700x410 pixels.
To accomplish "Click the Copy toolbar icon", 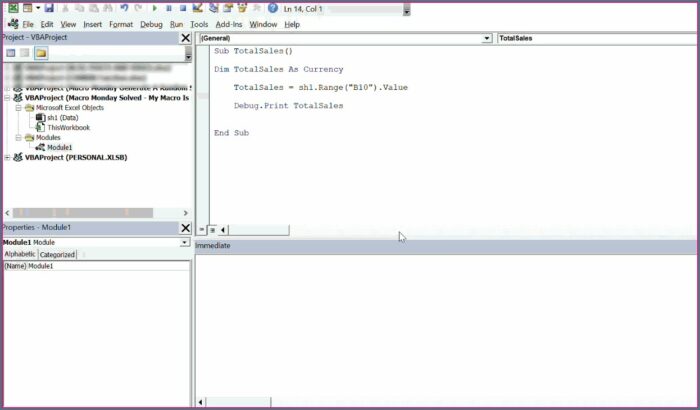I will 79,8.
